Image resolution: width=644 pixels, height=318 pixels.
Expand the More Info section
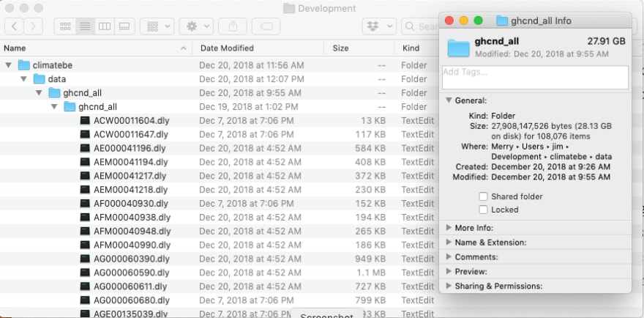pyautogui.click(x=449, y=227)
